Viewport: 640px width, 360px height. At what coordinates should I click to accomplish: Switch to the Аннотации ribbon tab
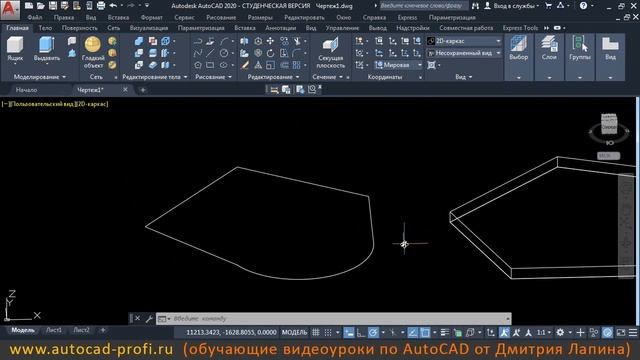(x=280, y=28)
